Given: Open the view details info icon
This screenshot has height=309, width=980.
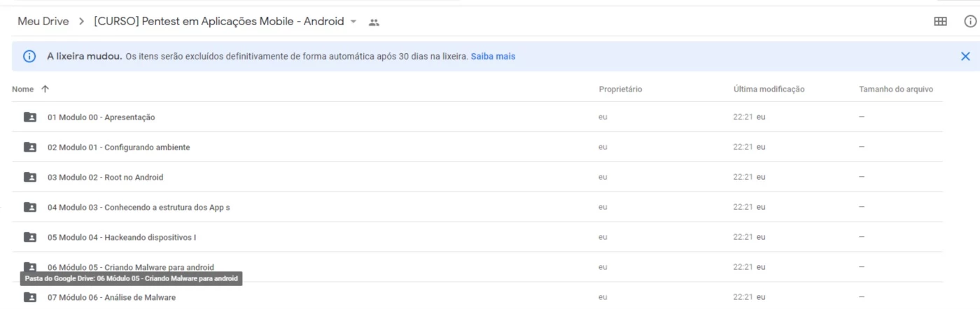Looking at the screenshot, I should coord(970,22).
